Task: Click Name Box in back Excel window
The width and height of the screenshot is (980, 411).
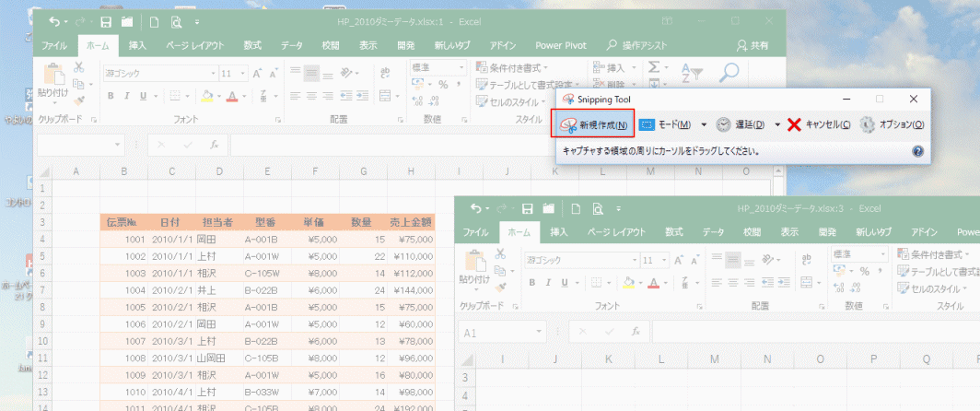Action: (81, 145)
